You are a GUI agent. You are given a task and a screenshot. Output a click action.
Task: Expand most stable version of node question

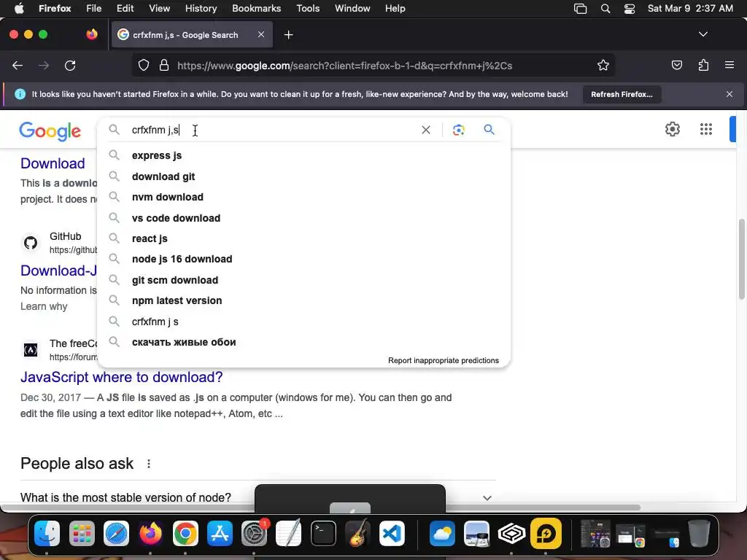tap(487, 497)
